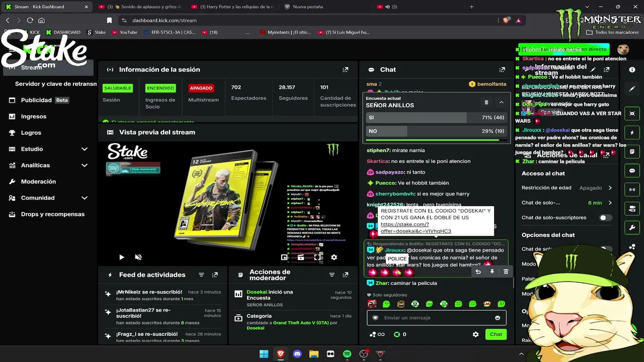Open Todos los marcadores folder
Viewport: 644px width, 362px height.
coord(612,32)
